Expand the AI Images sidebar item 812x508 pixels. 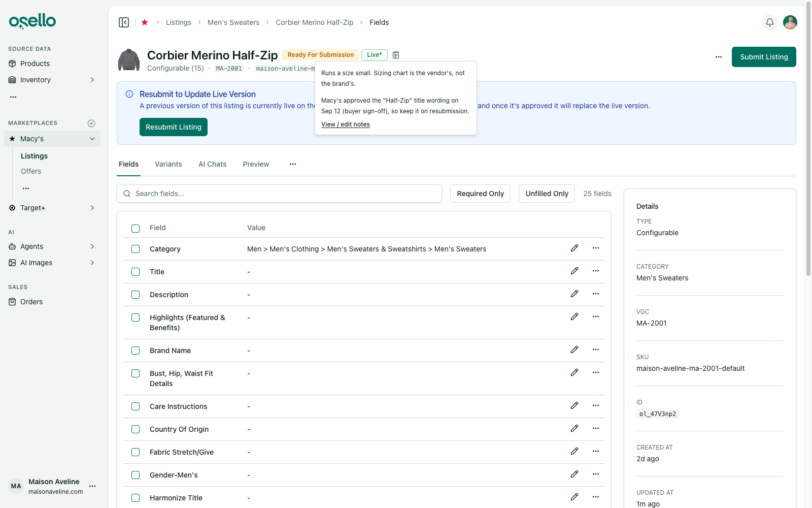click(52, 263)
